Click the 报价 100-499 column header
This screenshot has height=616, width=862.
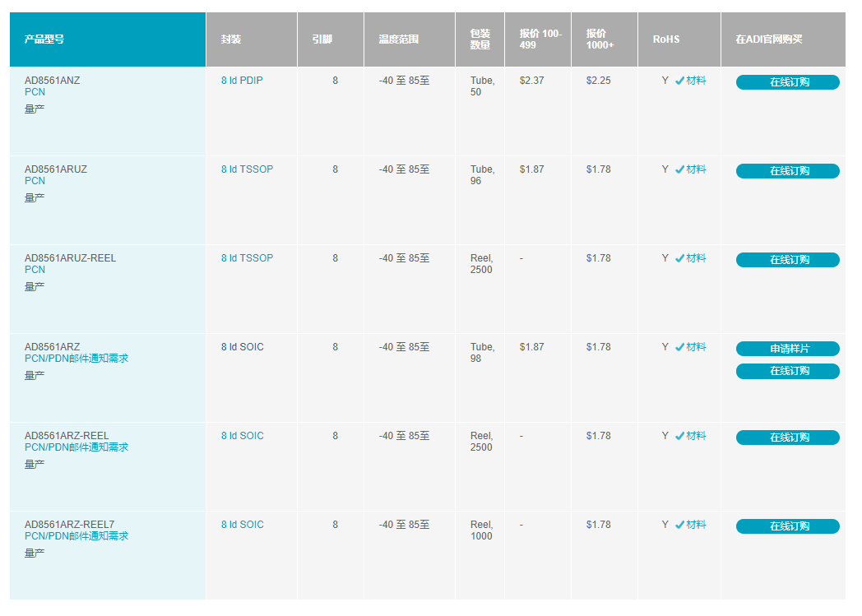(538, 39)
